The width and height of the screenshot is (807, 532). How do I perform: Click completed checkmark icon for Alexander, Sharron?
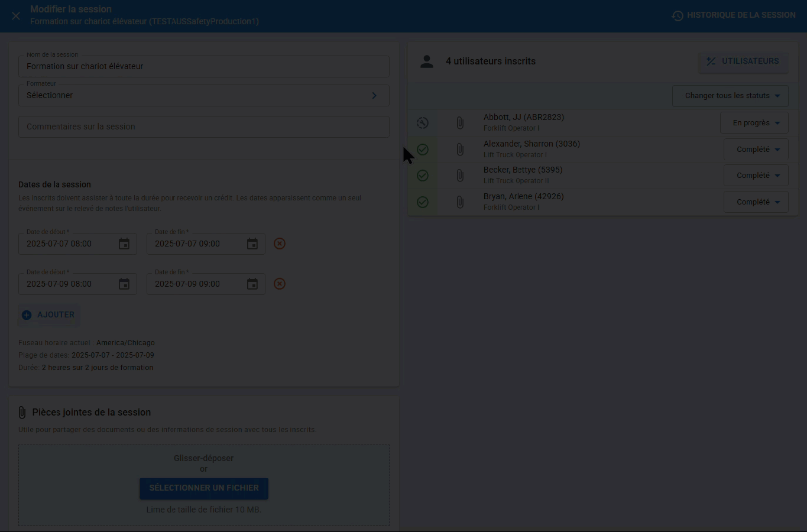point(422,150)
